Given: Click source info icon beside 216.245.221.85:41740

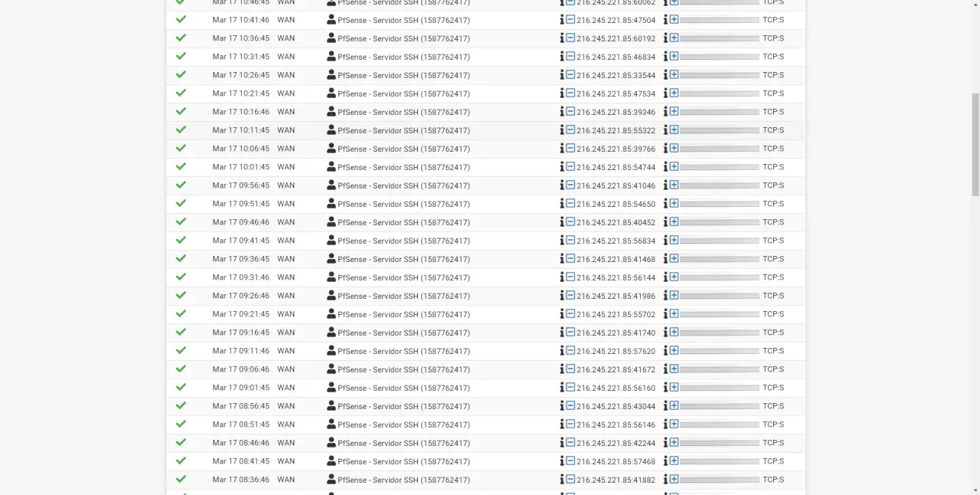Looking at the screenshot, I should [562, 332].
